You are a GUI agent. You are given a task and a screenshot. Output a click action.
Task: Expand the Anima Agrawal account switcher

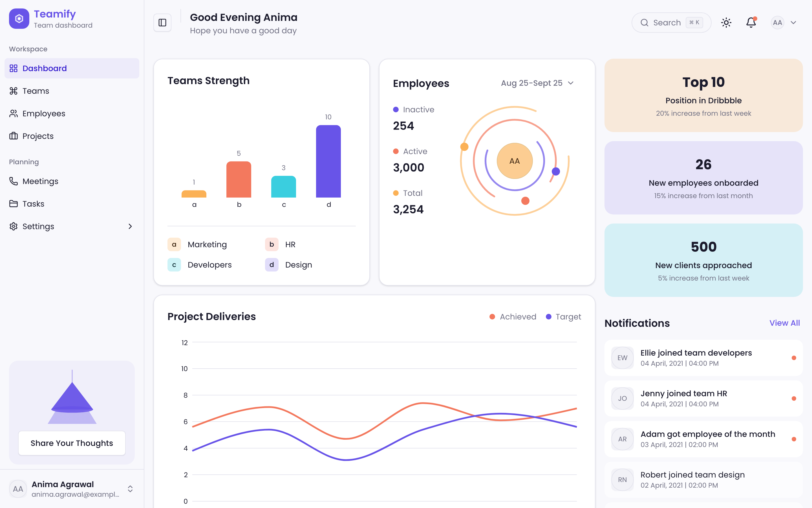130,489
